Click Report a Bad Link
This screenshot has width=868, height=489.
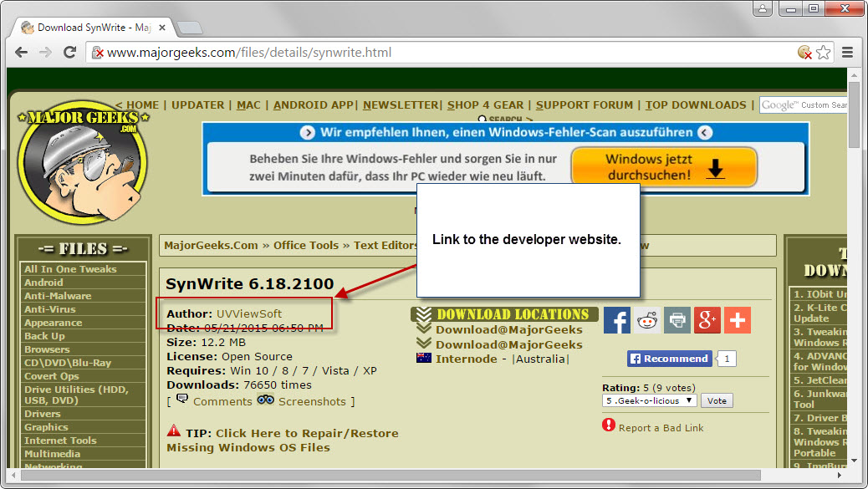coord(661,428)
